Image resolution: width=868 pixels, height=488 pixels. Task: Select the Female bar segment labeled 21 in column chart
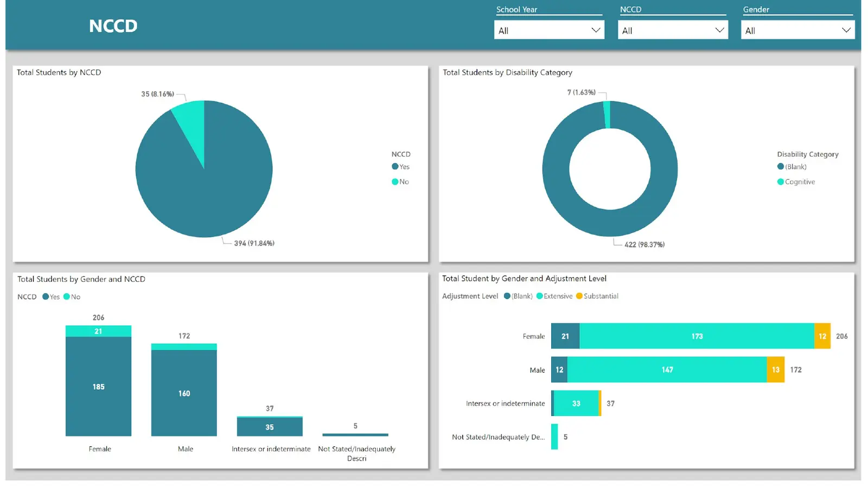[x=98, y=331]
